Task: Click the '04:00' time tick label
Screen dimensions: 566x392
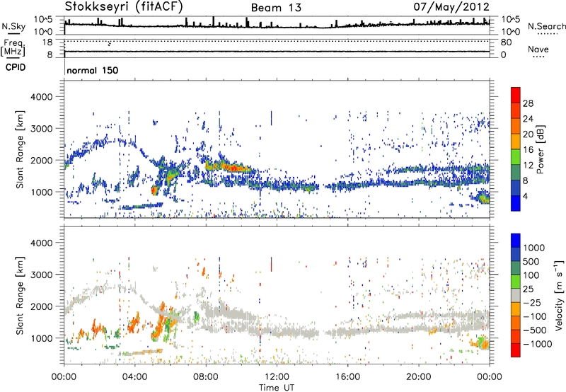Action: [x=134, y=377]
